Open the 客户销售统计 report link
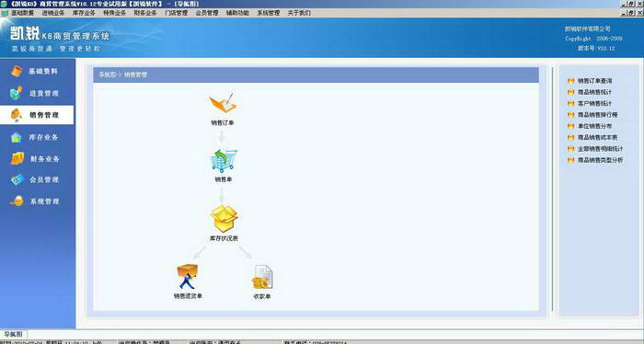 point(594,103)
